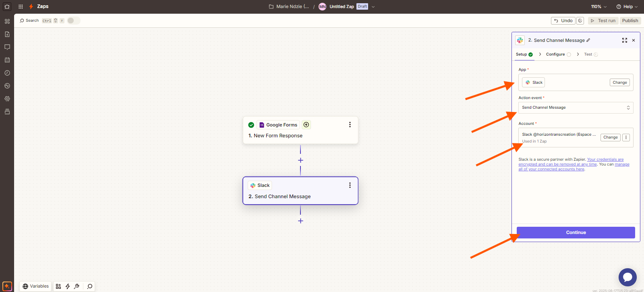
Task: Select the Slack @horizontranscreation account text
Action: click(559, 135)
